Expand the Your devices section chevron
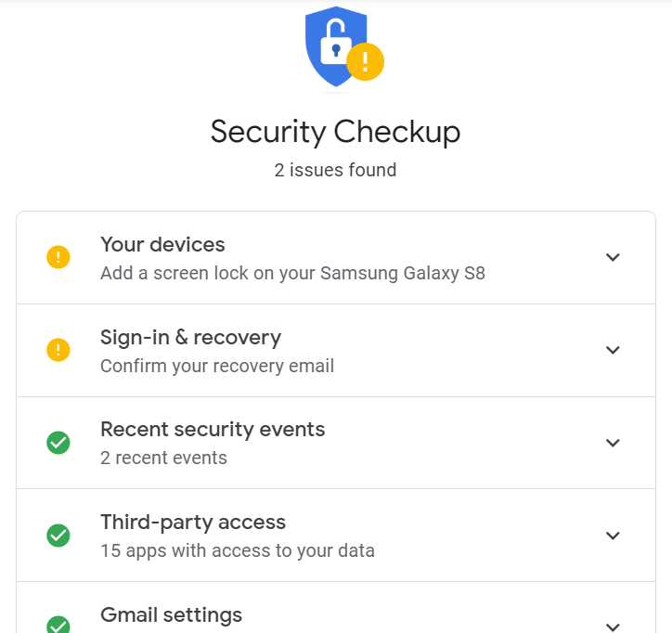672x633 pixels. pyautogui.click(x=613, y=257)
